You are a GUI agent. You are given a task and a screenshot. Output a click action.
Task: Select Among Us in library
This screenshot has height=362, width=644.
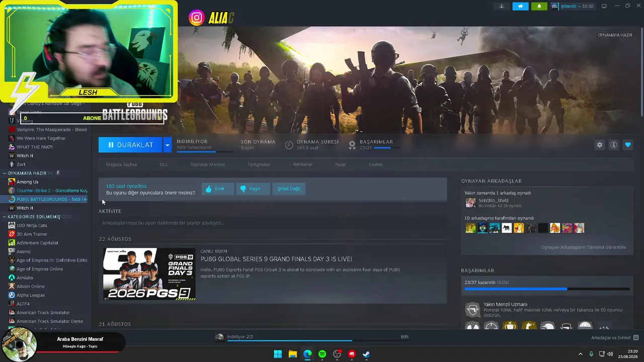(27, 182)
